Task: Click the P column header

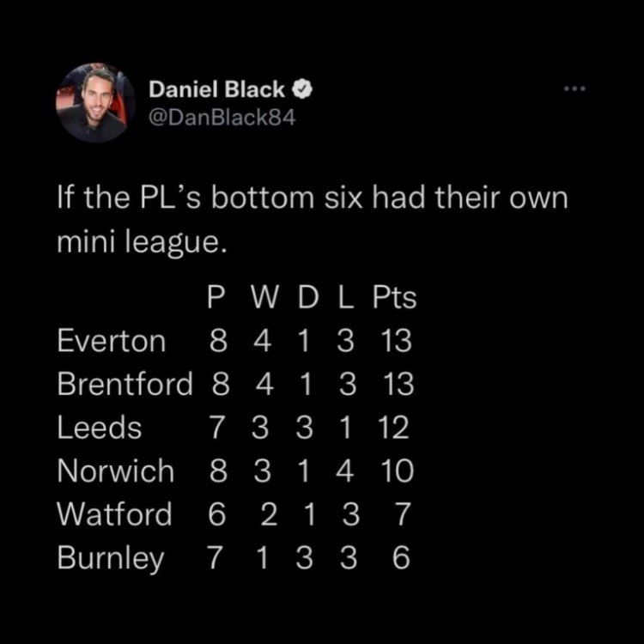Action: point(218,299)
